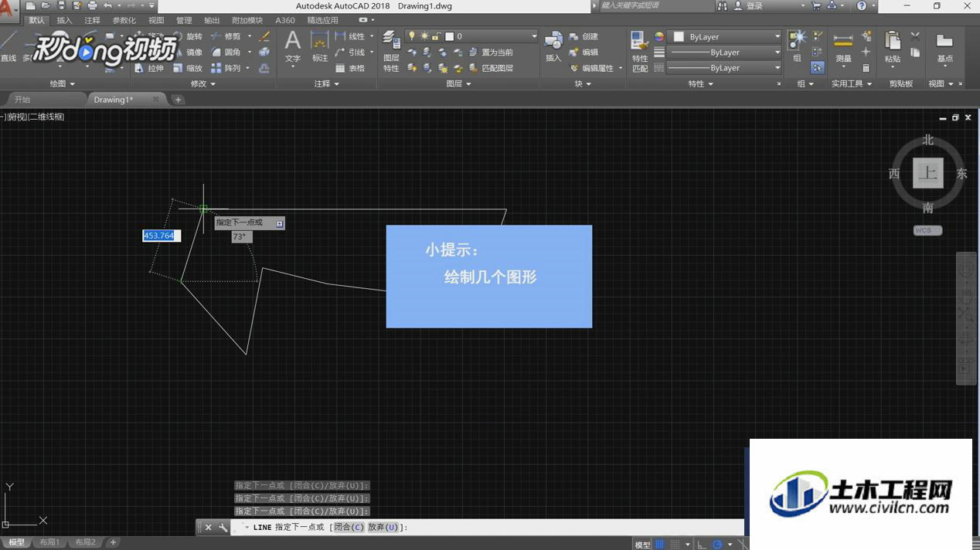Select the Array (阵列) tool

pos(226,68)
